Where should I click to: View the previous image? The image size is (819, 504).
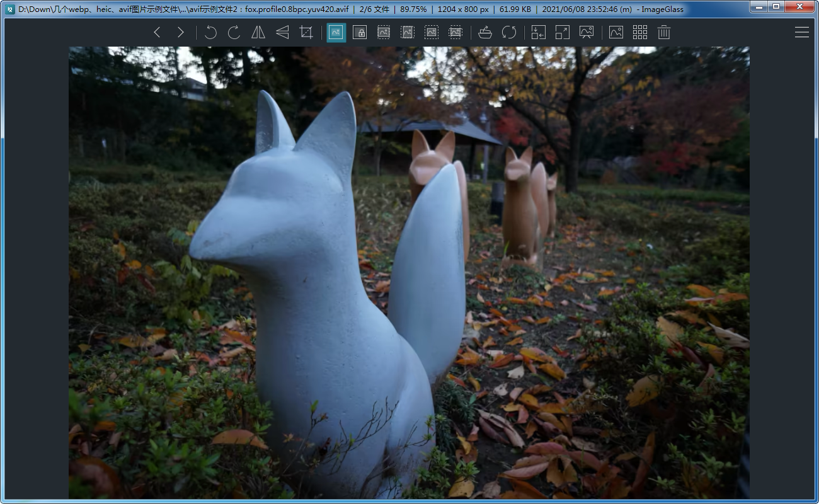pos(157,33)
